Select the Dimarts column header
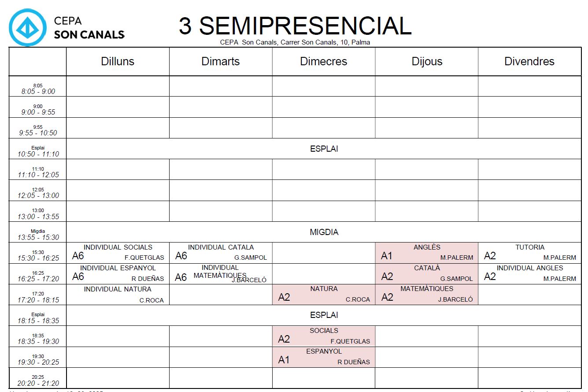Screen dimensions: 588x392 point(221,61)
